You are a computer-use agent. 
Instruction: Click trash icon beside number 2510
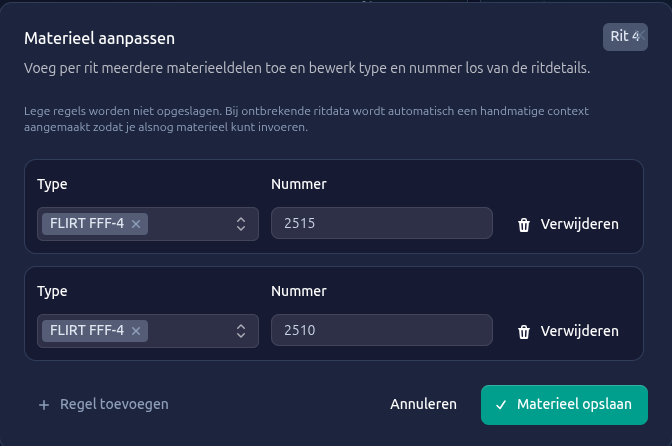click(524, 331)
